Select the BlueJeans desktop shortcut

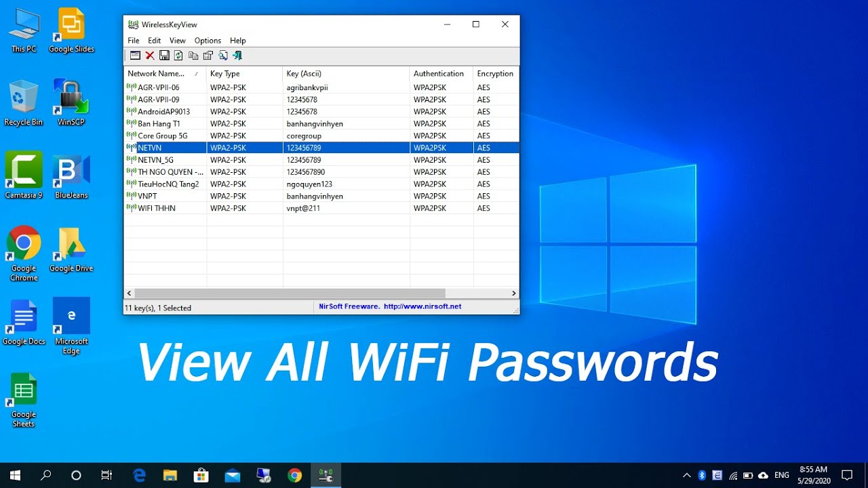coord(71,176)
